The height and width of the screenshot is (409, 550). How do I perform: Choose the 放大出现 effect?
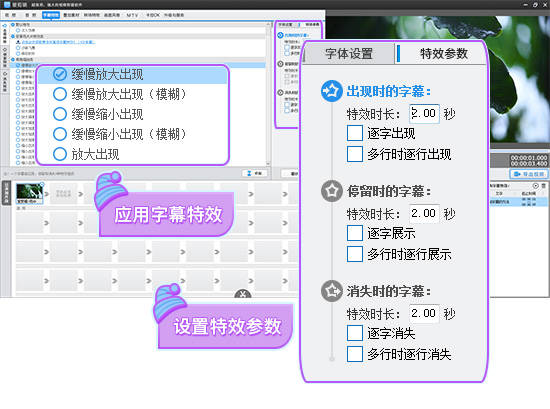click(x=60, y=154)
